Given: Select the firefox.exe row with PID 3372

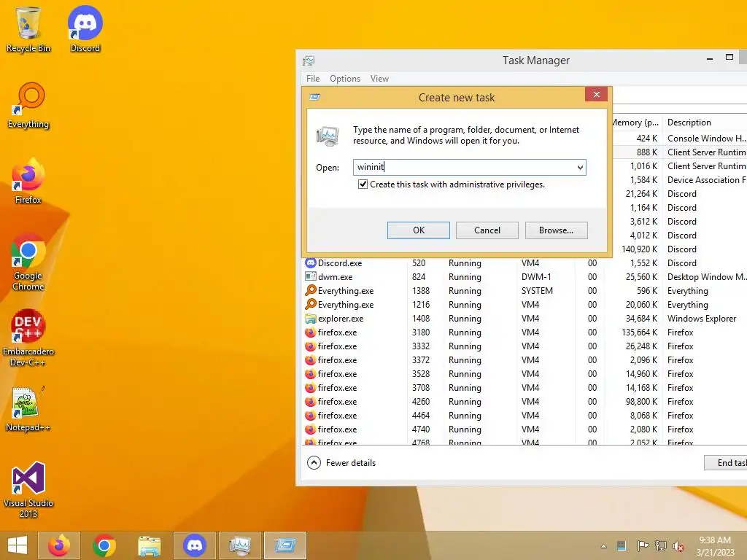Looking at the screenshot, I should tap(525, 360).
